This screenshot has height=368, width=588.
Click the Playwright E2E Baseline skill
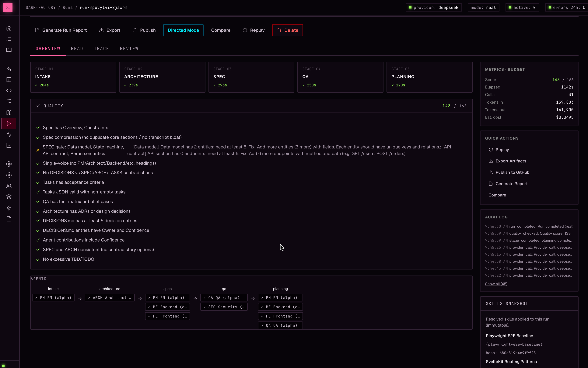click(509, 336)
